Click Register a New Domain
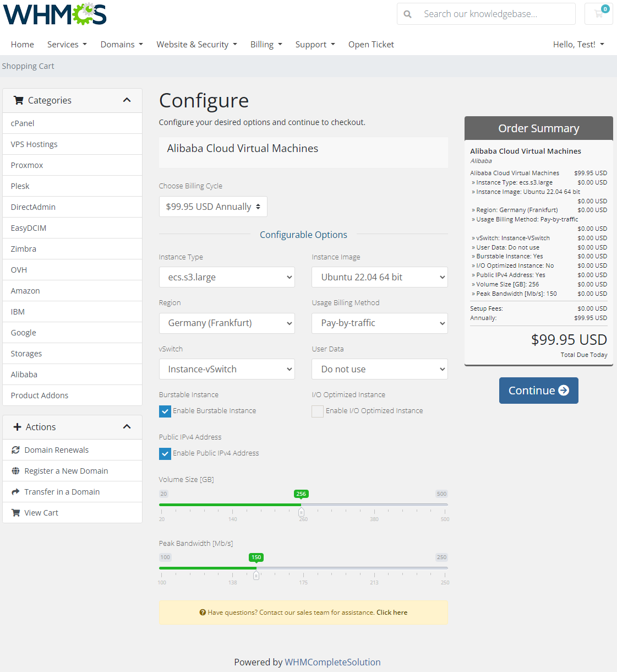Screen dimensions: 617x672 pyautogui.click(x=73, y=471)
